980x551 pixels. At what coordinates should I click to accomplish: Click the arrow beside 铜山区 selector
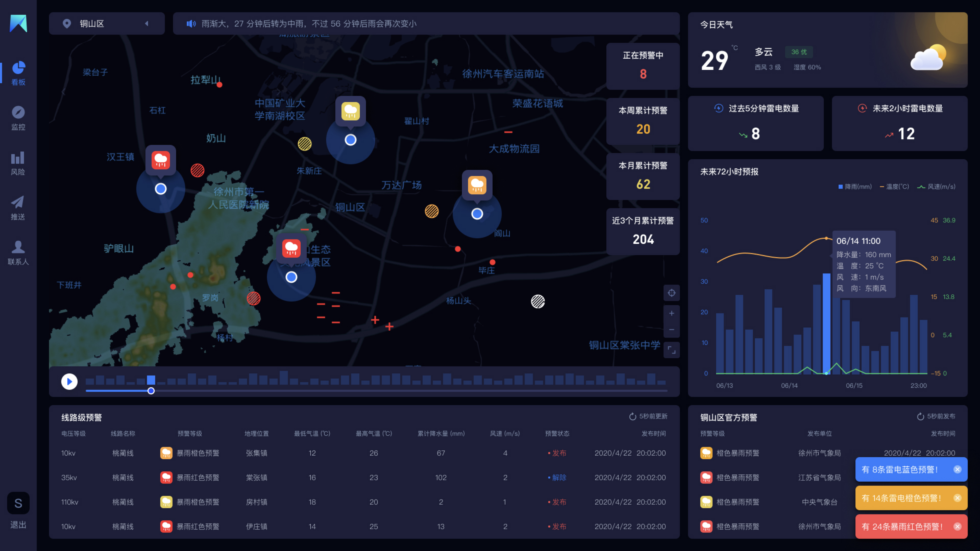tap(147, 24)
